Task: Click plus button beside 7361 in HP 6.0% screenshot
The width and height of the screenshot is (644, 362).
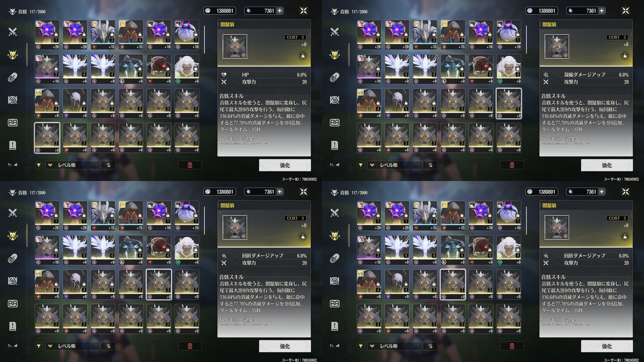Action: click(279, 11)
